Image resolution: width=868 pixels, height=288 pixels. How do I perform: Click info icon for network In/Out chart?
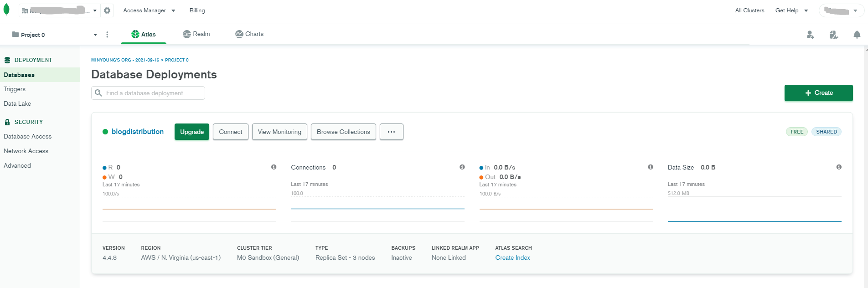point(651,167)
